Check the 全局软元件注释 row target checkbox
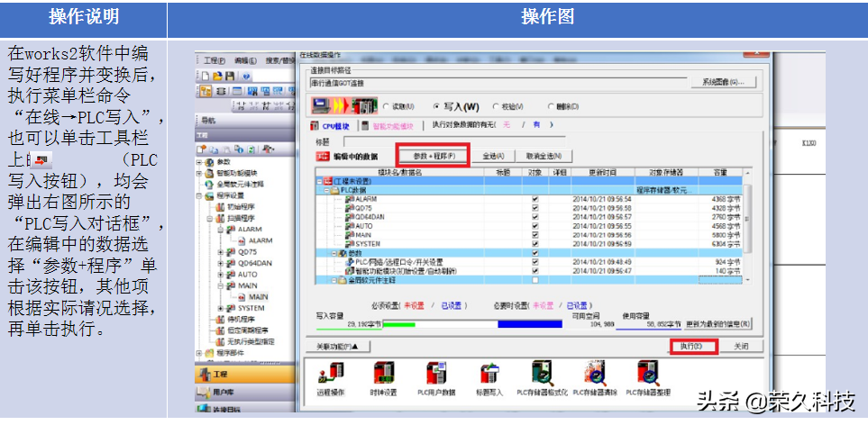 click(x=535, y=280)
